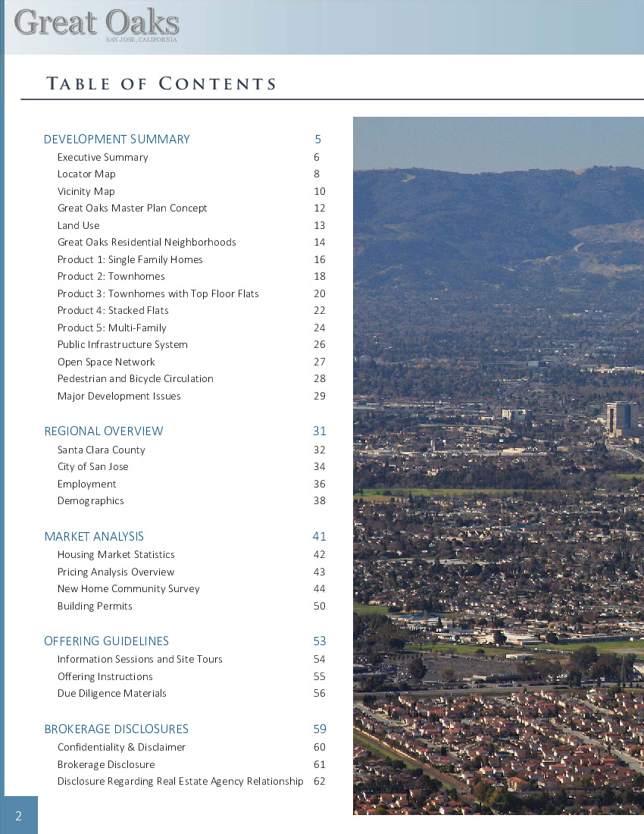Open the MARKET ANALYSIS section heading
This screenshot has height=834, width=644.
coord(94,537)
